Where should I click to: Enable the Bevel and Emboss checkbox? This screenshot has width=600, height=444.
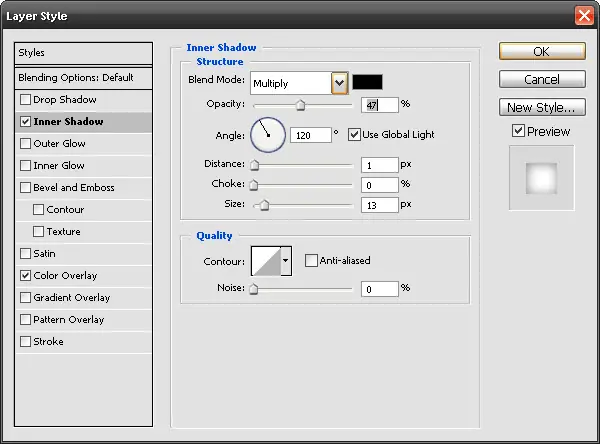[25, 188]
